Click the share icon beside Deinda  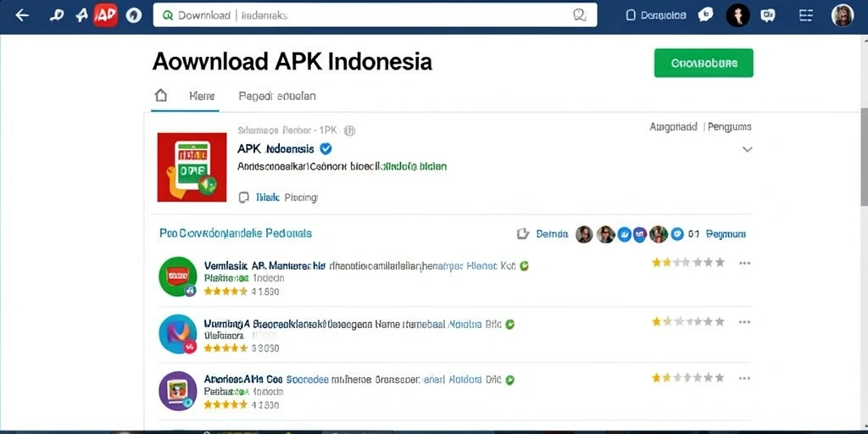click(x=522, y=234)
